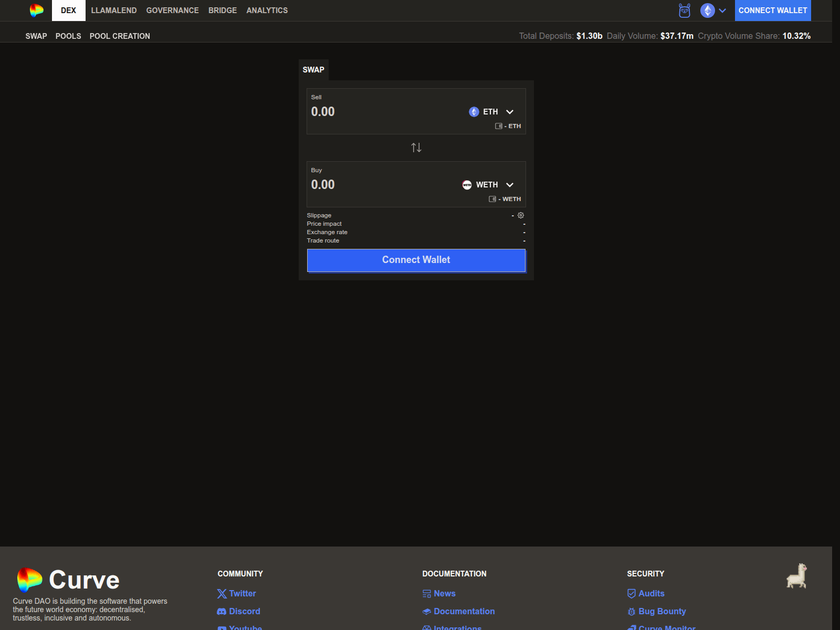Open the Documentation link in footer
The height and width of the screenshot is (630, 840).
459,612
